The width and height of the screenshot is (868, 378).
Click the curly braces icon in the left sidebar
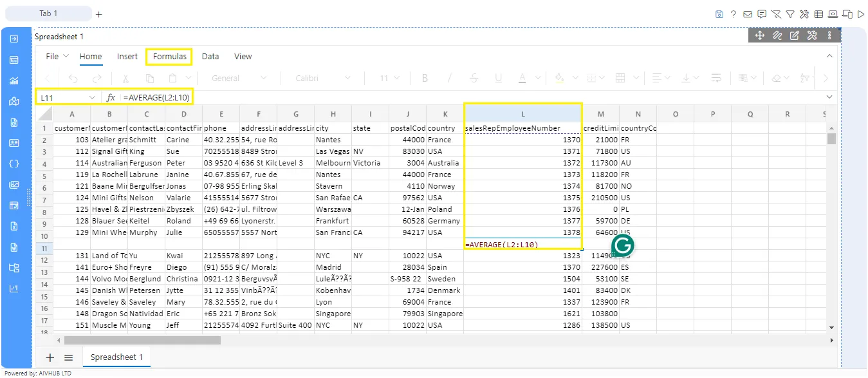[14, 164]
